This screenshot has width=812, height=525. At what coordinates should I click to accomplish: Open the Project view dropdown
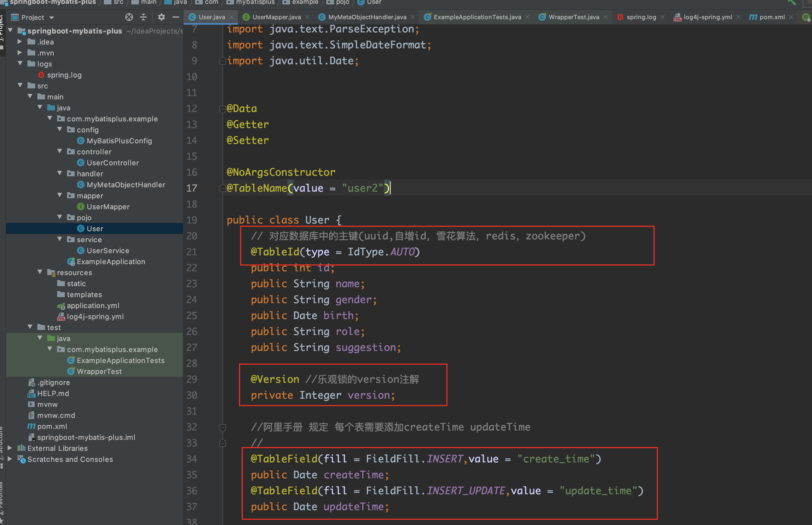pos(52,17)
